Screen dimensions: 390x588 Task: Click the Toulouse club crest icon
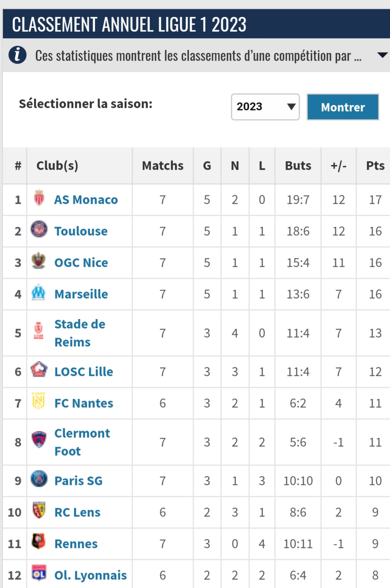tap(39, 229)
